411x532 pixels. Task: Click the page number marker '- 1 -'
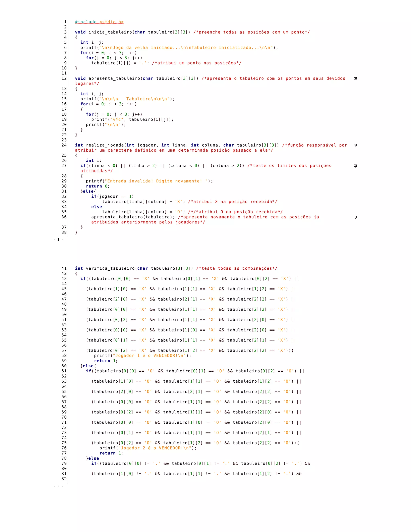tap(58, 240)
